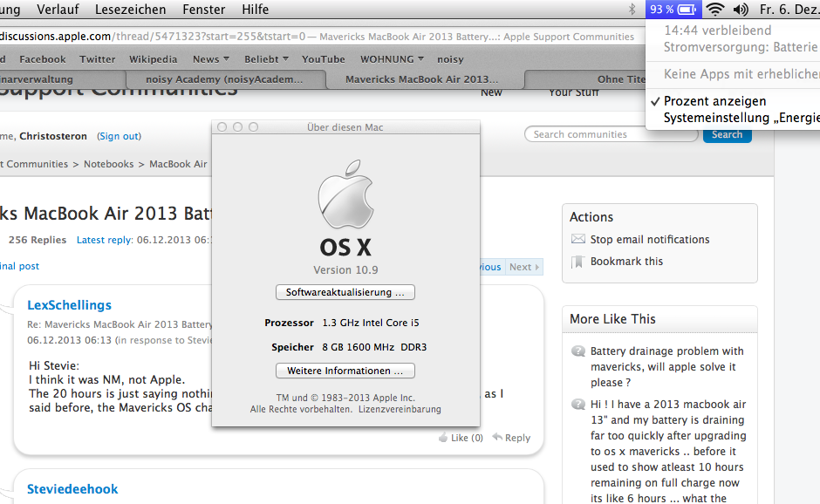Expand the Beliebt bookmarks folder
The image size is (820, 504).
tap(266, 59)
